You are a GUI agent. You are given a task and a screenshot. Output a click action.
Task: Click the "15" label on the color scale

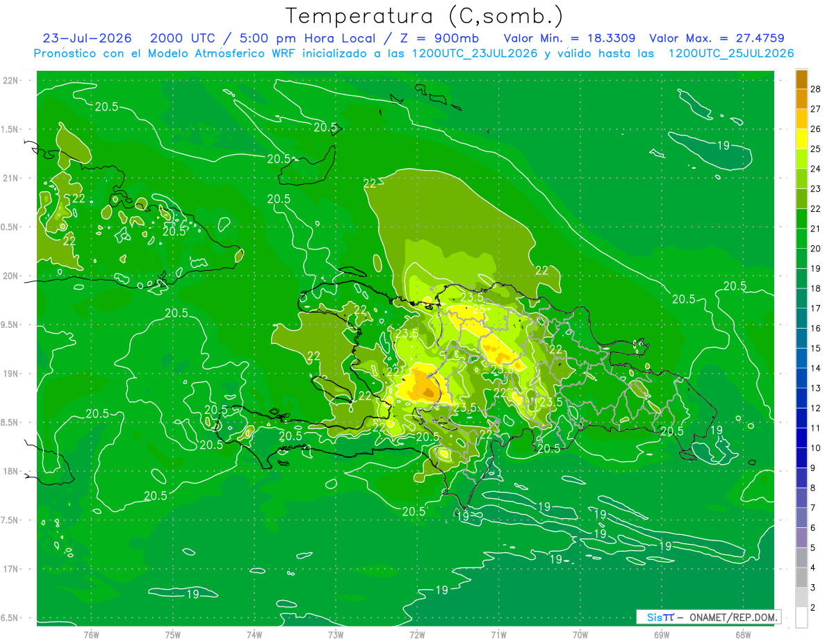816,348
